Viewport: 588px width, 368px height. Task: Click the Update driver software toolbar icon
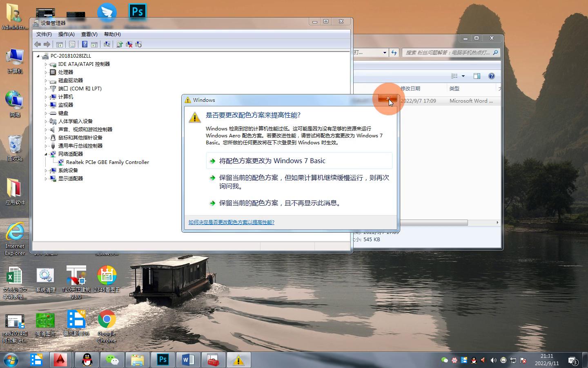(x=120, y=44)
